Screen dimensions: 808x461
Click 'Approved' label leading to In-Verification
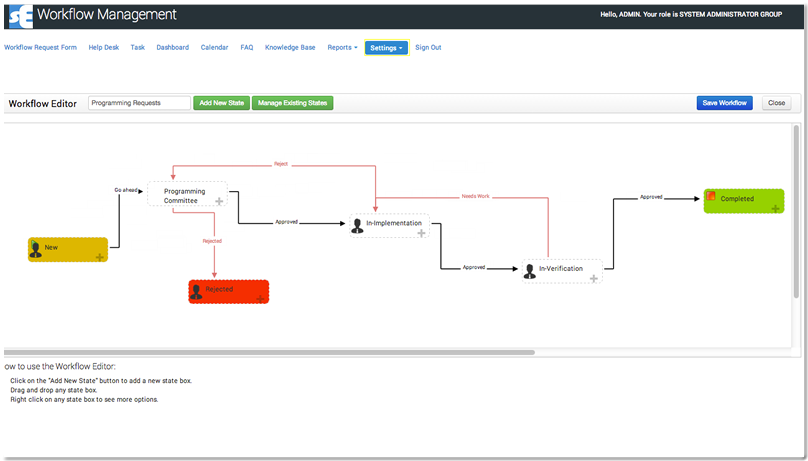[474, 267]
